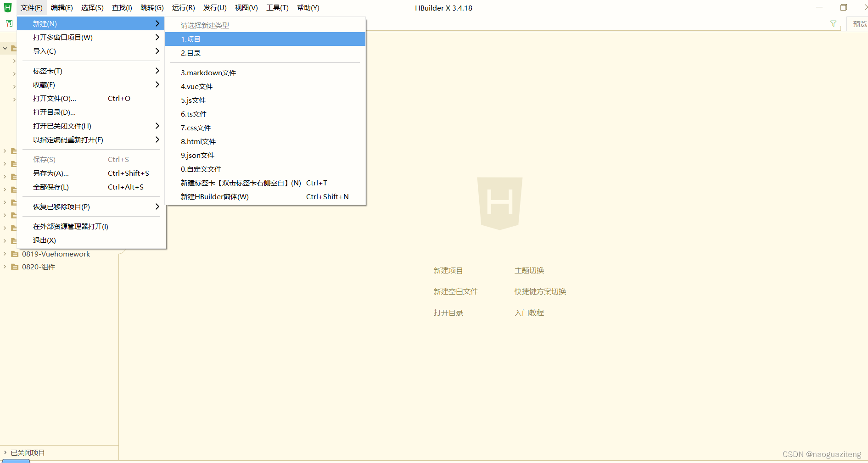Image resolution: width=868 pixels, height=463 pixels.
Task: Click the toolbar icon below the logo
Action: point(9,23)
